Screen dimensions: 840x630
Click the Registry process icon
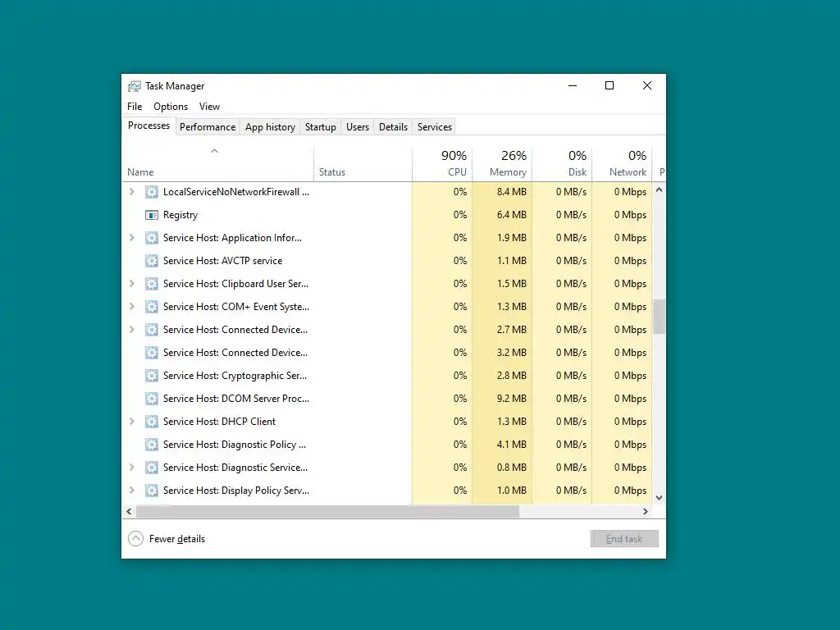[152, 215]
